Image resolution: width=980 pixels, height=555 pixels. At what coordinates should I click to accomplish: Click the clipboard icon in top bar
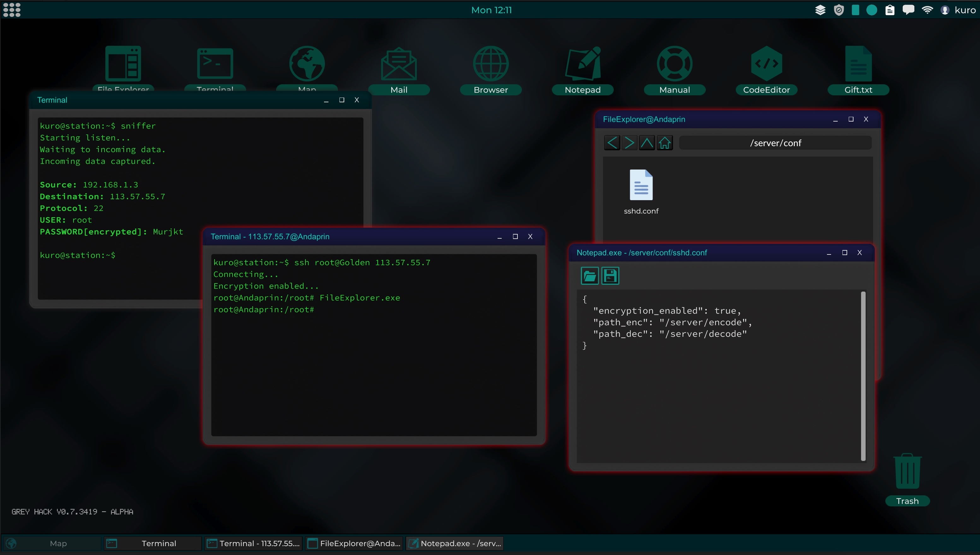pos(890,10)
